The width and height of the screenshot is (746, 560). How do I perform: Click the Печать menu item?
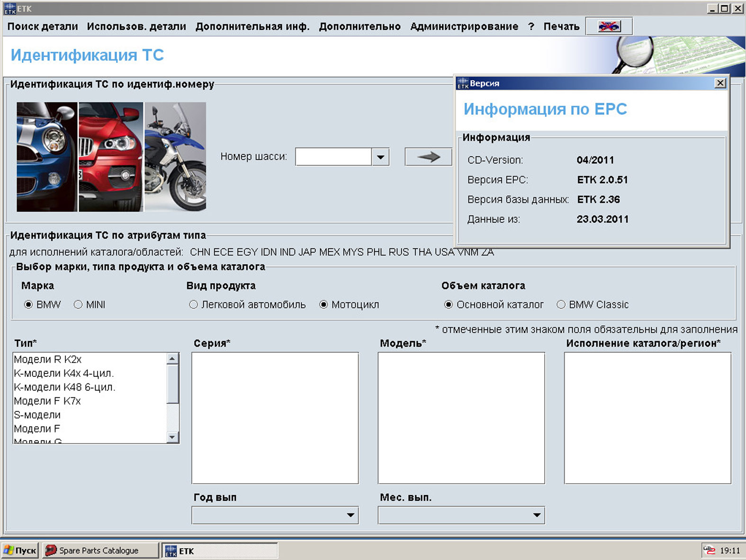pyautogui.click(x=561, y=27)
